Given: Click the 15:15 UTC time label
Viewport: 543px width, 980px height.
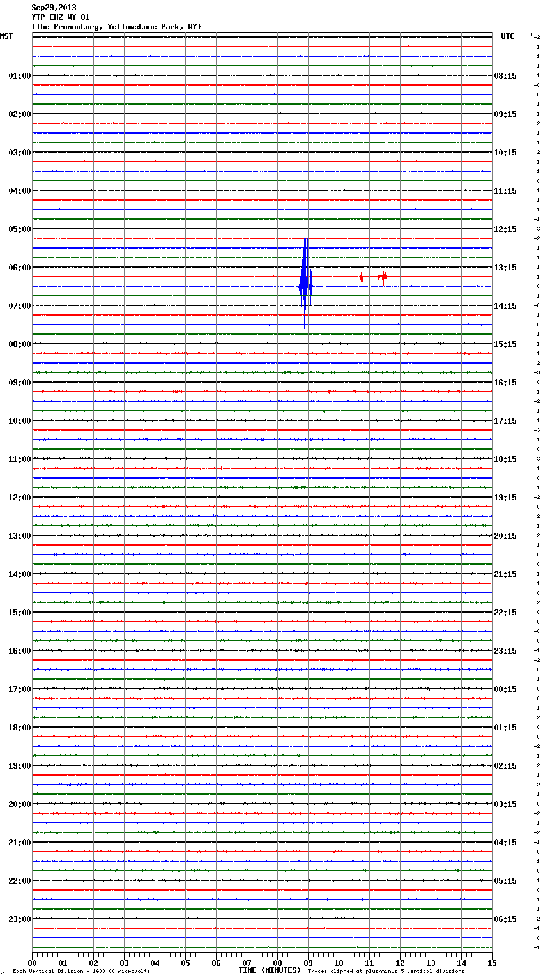Looking at the screenshot, I should (x=505, y=344).
